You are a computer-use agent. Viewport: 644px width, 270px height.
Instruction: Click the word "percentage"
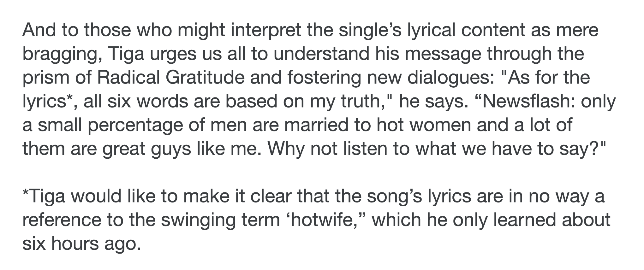(135, 125)
